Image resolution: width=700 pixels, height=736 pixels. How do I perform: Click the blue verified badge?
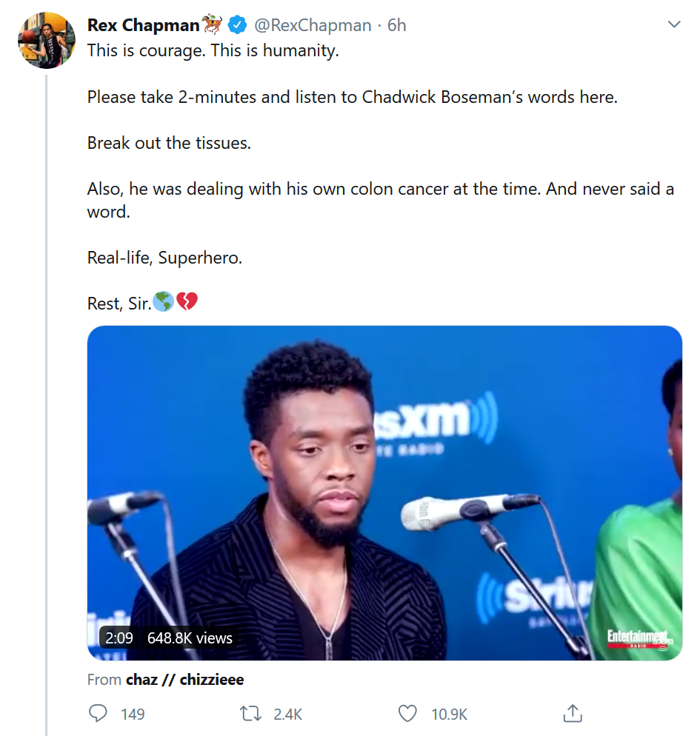[237, 25]
